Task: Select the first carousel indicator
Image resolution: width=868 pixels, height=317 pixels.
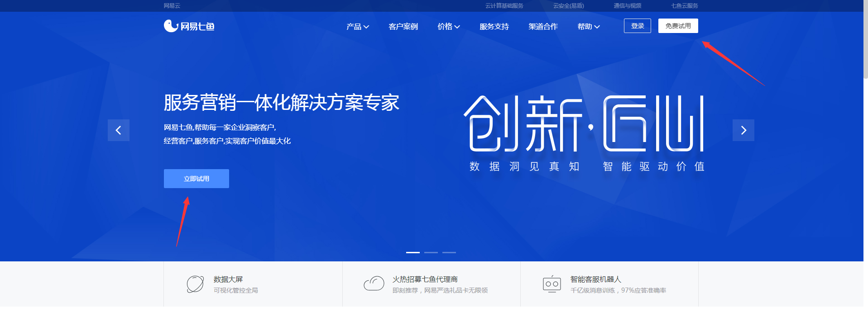Action: [x=413, y=252]
